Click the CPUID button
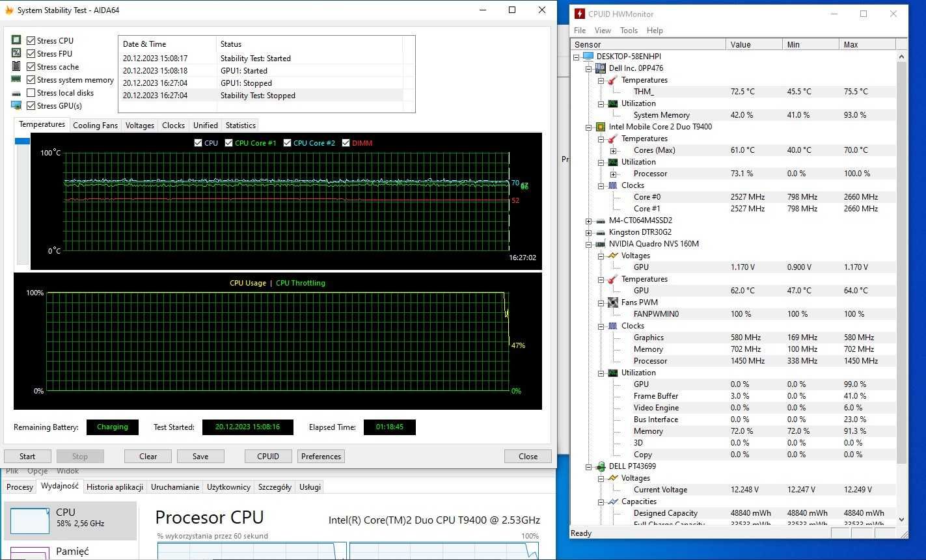The image size is (926, 560). click(x=268, y=456)
